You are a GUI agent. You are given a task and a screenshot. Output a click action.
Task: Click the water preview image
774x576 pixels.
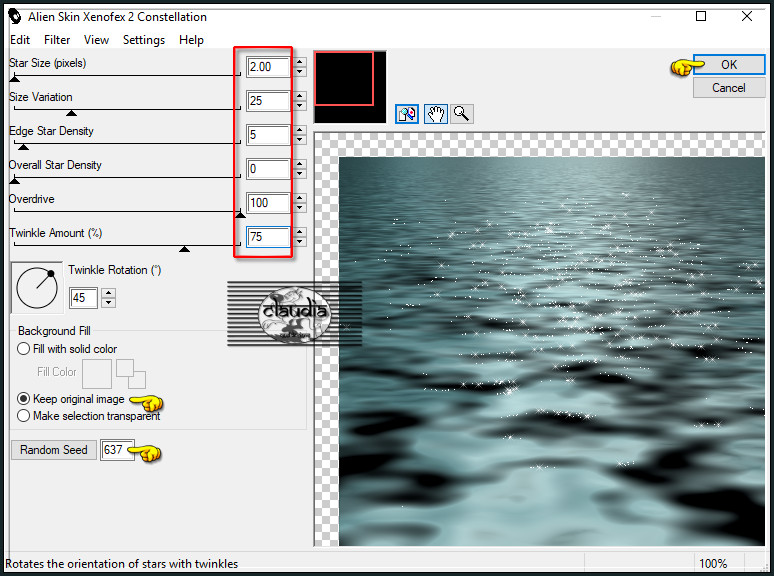click(552, 351)
